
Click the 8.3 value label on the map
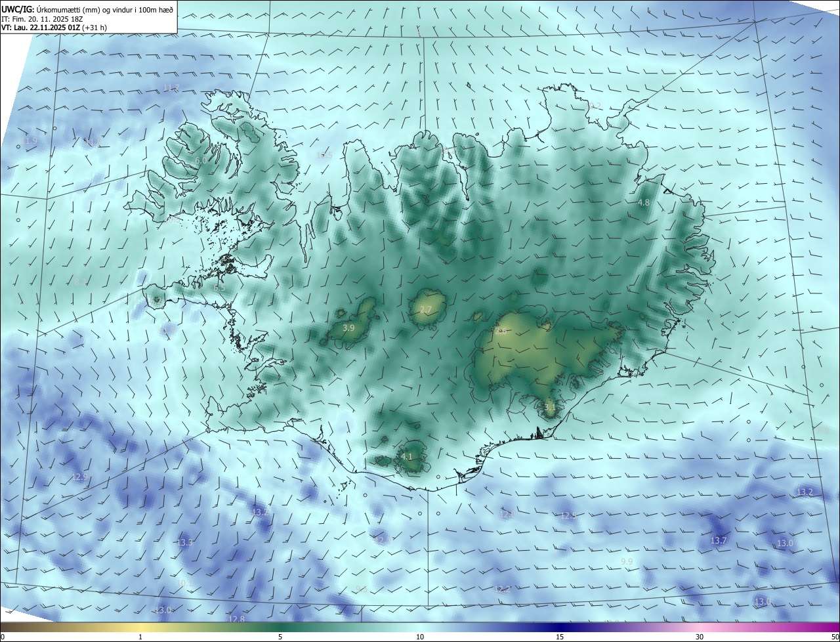pos(79,282)
